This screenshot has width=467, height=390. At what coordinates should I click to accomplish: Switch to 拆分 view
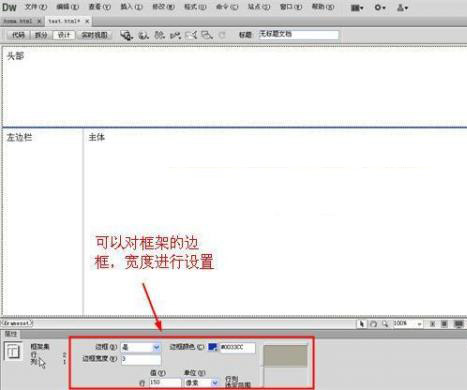click(41, 35)
